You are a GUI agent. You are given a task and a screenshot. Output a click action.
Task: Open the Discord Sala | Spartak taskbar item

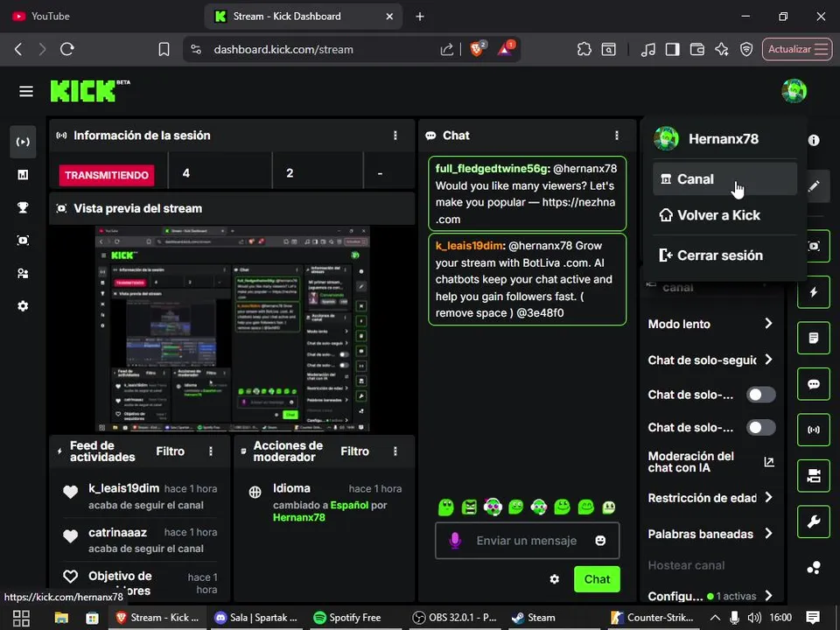tap(255, 618)
